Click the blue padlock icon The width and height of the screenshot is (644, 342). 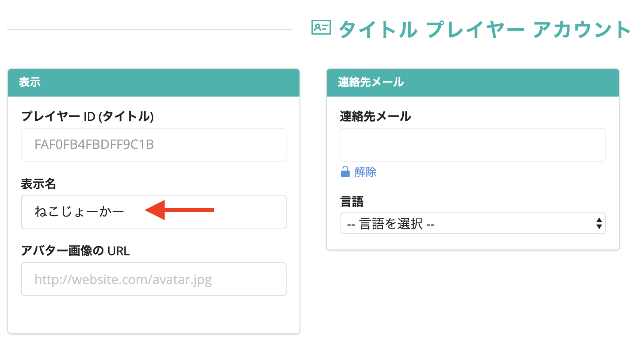(345, 172)
